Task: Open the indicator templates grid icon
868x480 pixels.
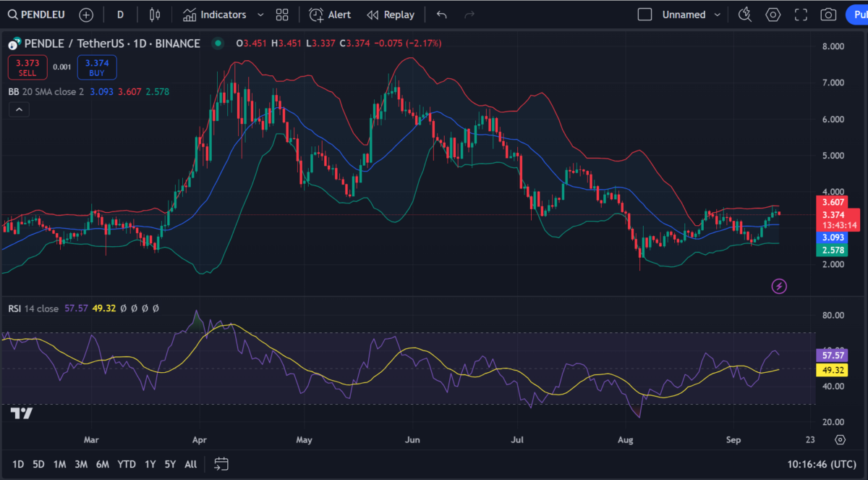Action: pyautogui.click(x=282, y=14)
